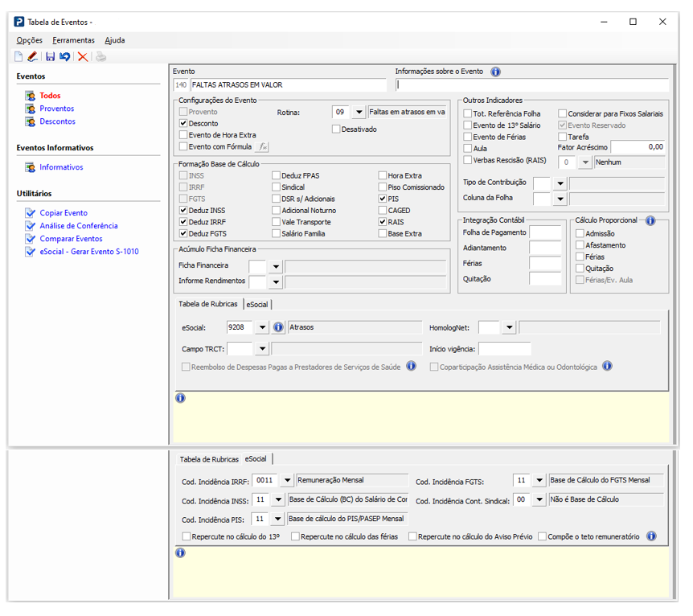Check the Vale Transporte checkbox

pos(277,221)
